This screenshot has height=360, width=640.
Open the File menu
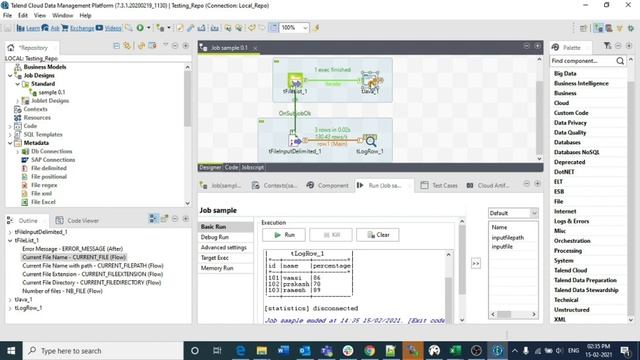[7, 16]
